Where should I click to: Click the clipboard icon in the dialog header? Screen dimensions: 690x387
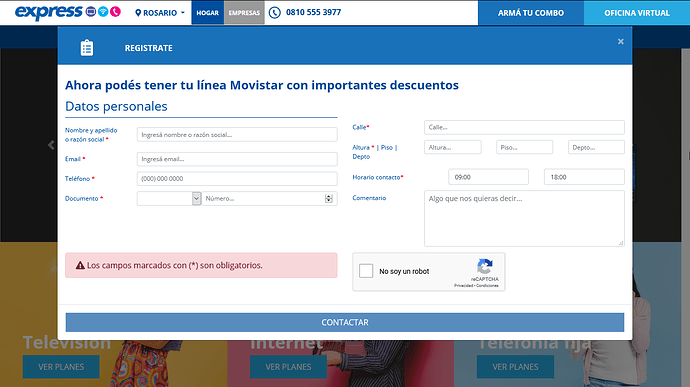(x=87, y=48)
